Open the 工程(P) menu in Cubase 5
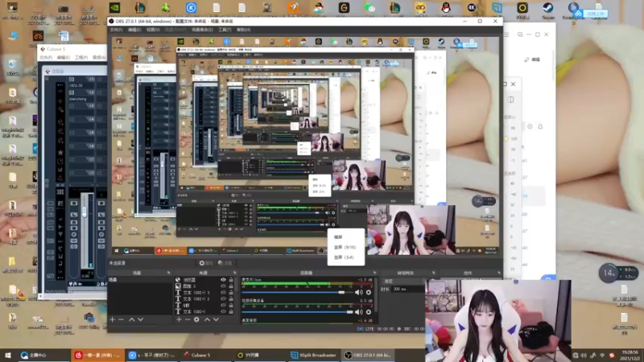644x362 pixels. pos(81,57)
